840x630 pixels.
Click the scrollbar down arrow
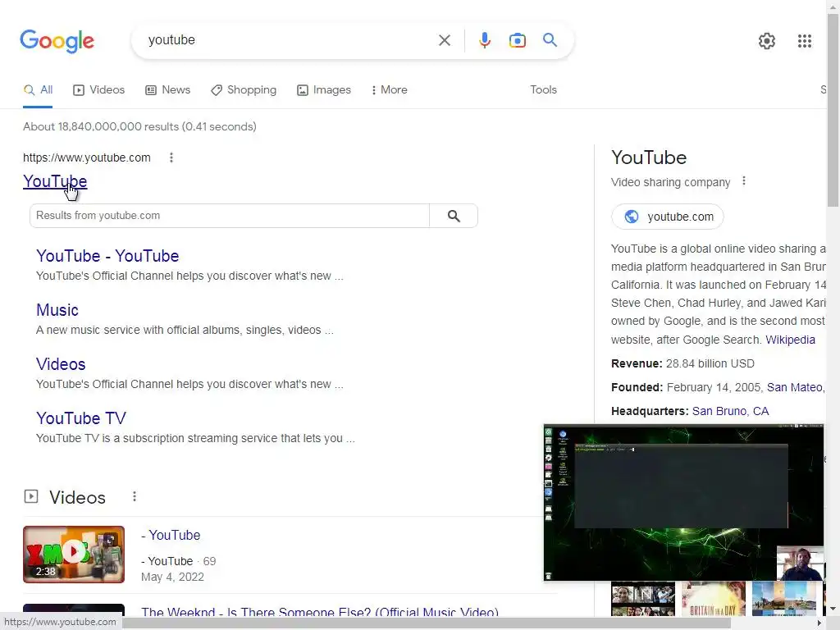pos(833,609)
